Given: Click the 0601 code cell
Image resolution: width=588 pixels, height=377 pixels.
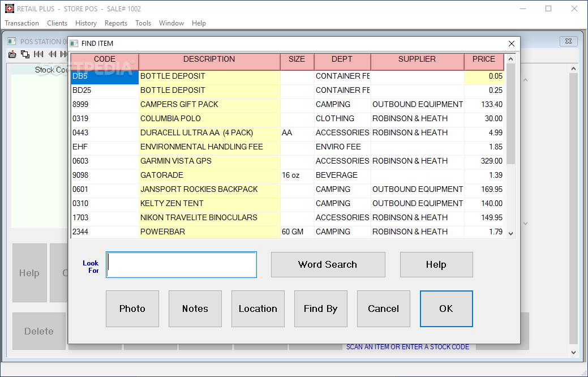Looking at the screenshot, I should click(x=105, y=190).
